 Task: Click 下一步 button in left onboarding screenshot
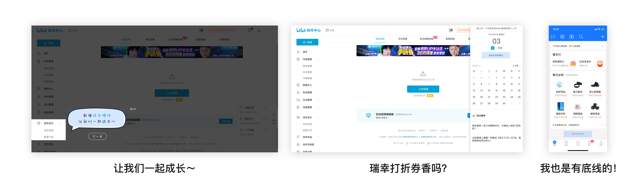click(x=97, y=136)
